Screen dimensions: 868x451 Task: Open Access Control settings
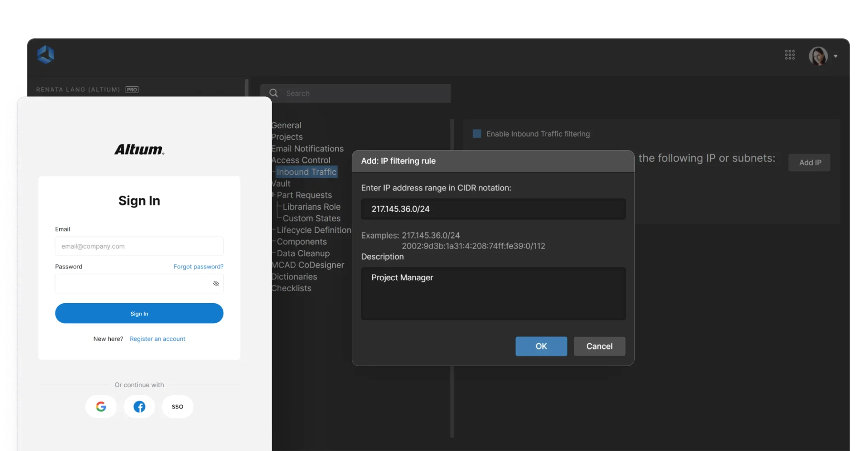301,160
